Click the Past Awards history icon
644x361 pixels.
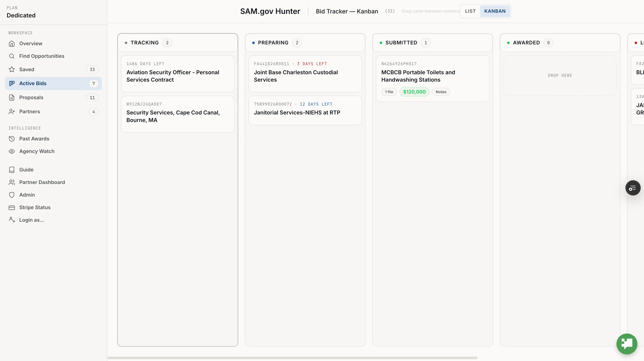[12, 139]
